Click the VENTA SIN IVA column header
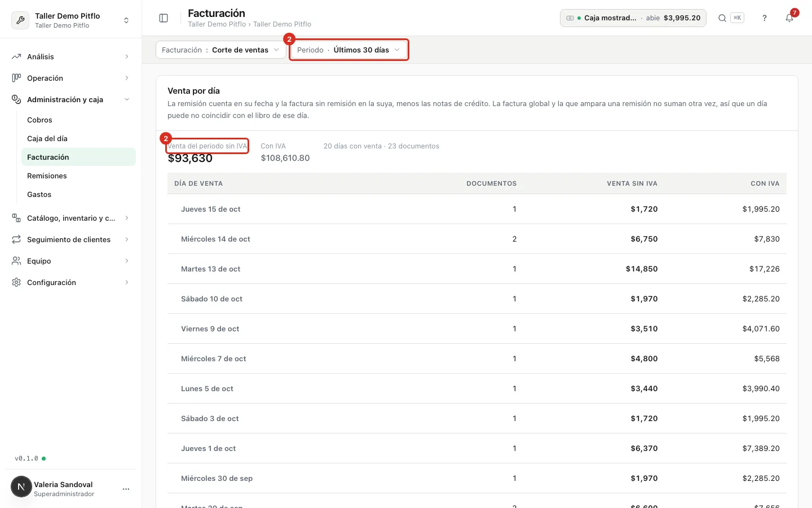The image size is (812, 508). 632,183
